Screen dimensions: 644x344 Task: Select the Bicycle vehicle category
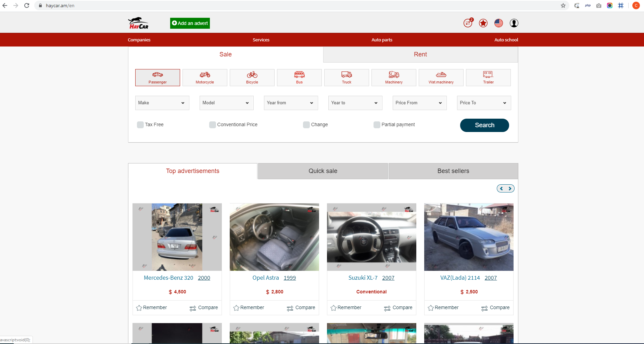252,78
